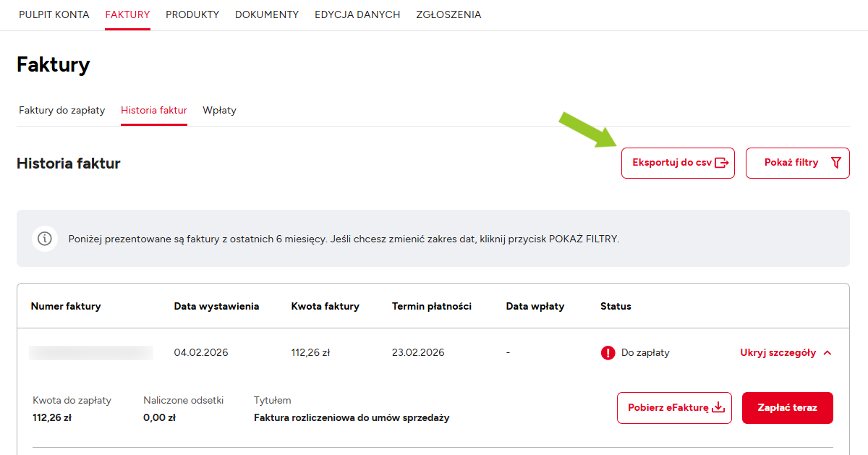The image size is (868, 455).
Task: Go to the Faktury menu section
Action: [127, 14]
